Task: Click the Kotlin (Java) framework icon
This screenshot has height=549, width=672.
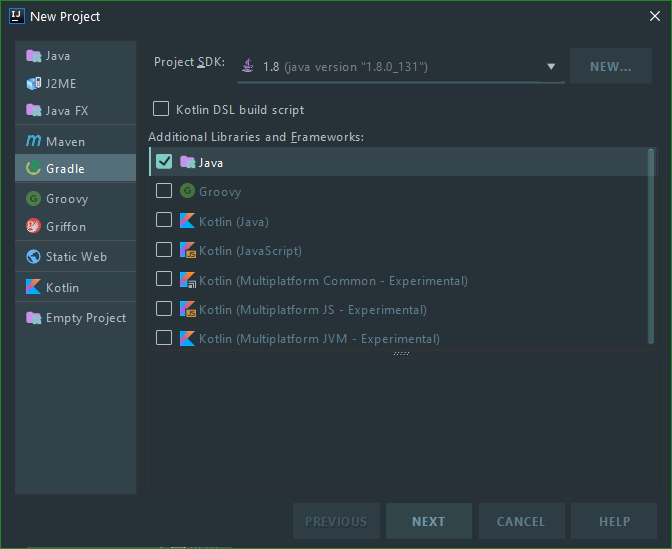Action: [187, 221]
